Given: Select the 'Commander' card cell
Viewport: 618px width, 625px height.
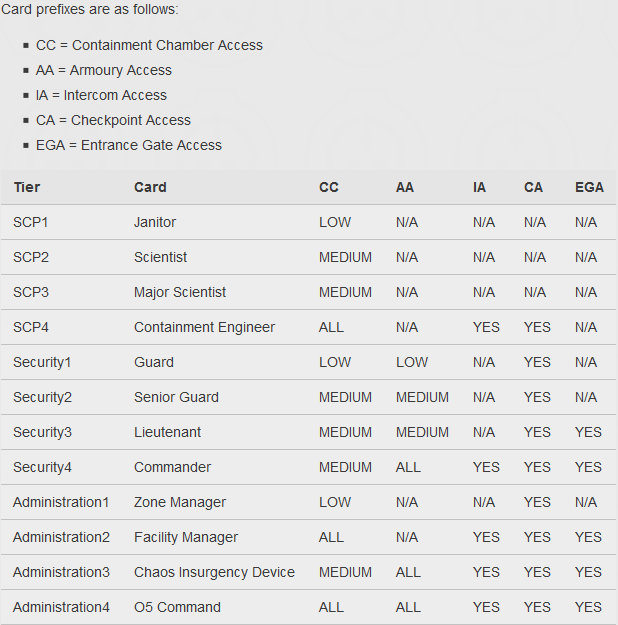Looking at the screenshot, I should point(172,467).
